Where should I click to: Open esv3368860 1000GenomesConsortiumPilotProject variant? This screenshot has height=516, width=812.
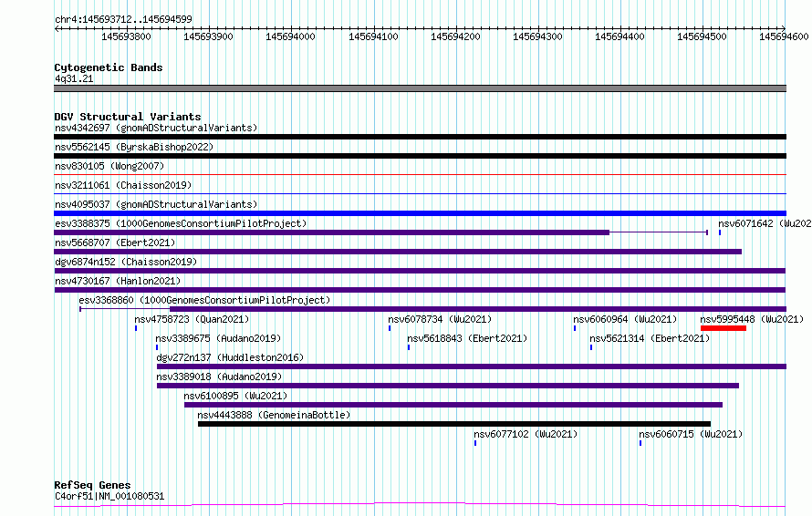click(x=204, y=300)
